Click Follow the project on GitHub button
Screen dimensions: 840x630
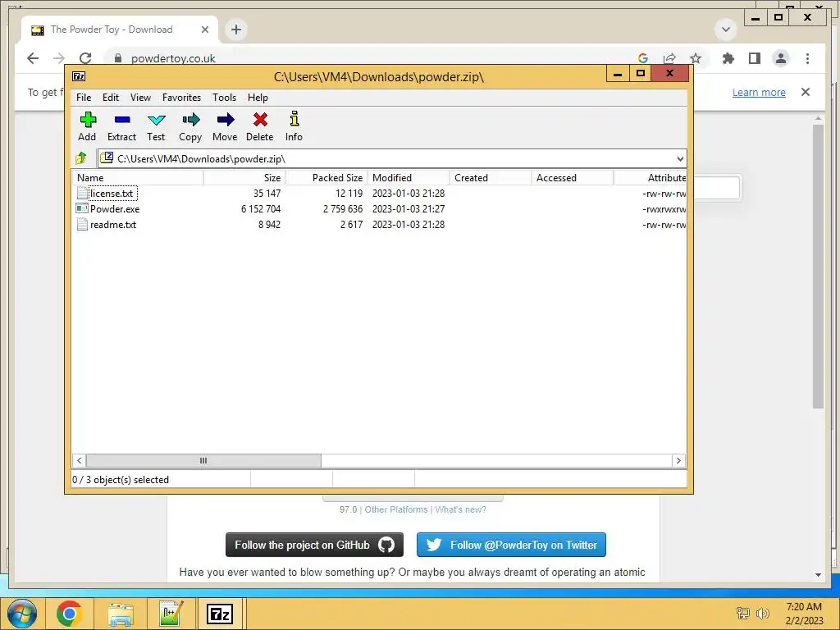pos(314,545)
